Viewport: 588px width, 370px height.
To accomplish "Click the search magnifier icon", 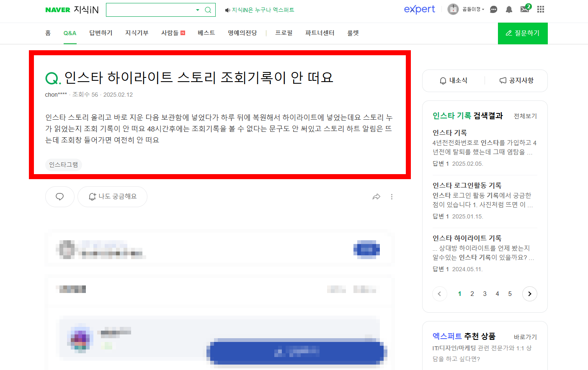I will pyautogui.click(x=208, y=10).
